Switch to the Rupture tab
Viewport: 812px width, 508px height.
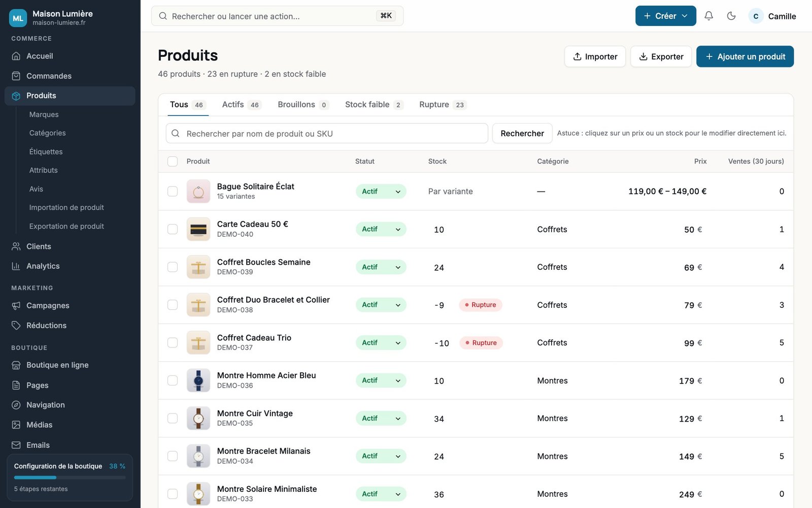point(442,105)
